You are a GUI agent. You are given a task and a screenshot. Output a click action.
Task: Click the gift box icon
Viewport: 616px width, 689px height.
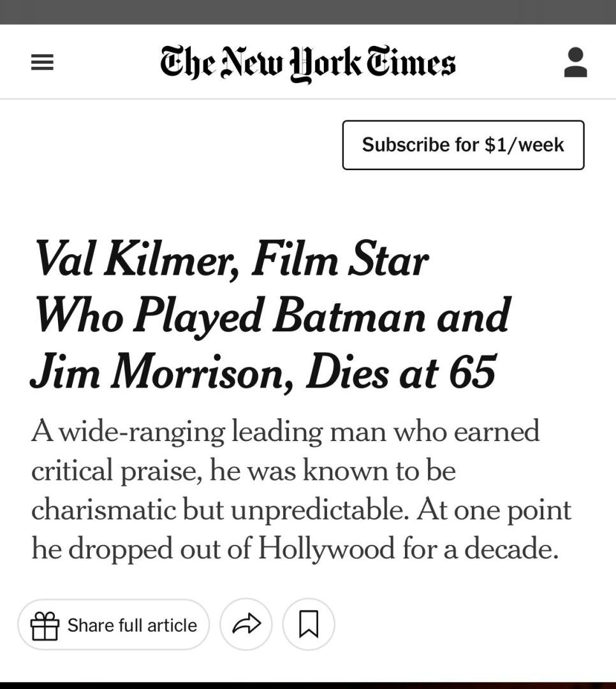coord(45,625)
